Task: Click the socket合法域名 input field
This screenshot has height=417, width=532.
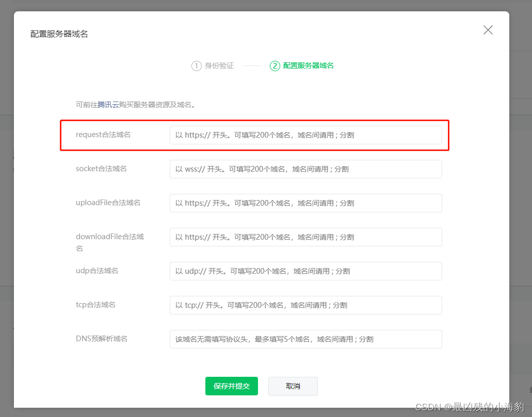Action: (x=305, y=169)
